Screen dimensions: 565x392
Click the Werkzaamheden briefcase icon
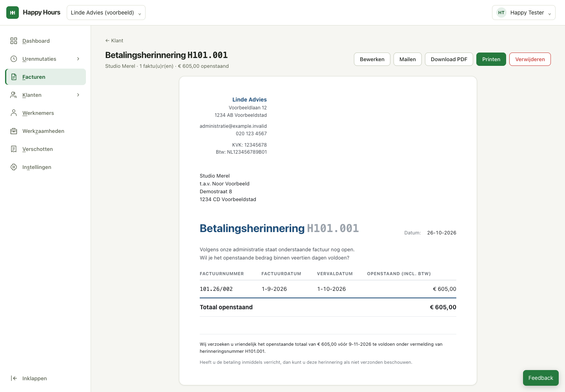pos(14,131)
